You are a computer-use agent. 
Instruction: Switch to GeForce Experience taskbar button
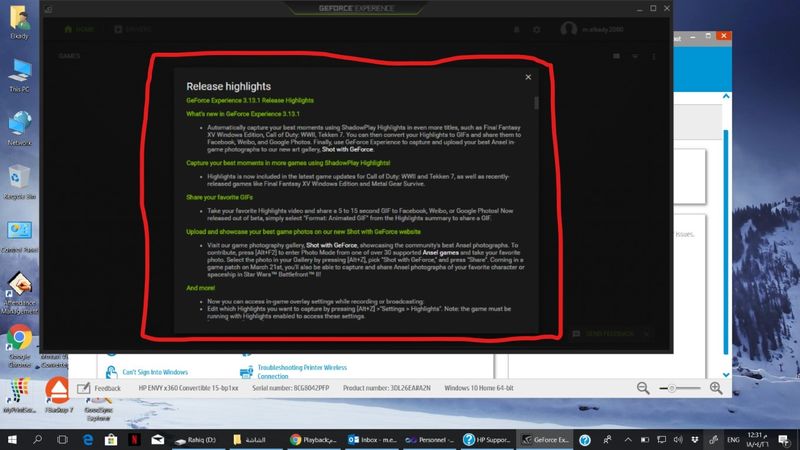tap(544, 439)
